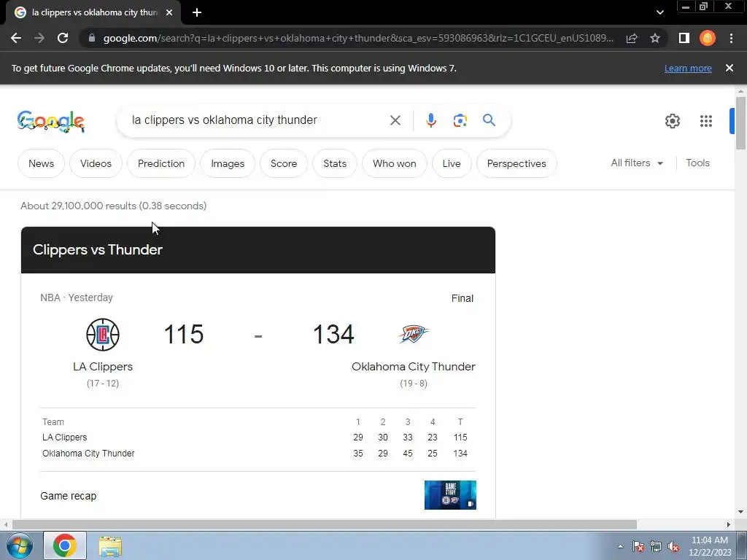Open the Chrome three-dot menu
This screenshot has height=560, width=747.
tap(731, 38)
